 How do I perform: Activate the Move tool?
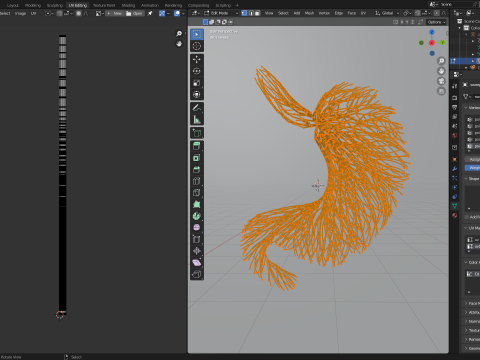(197, 59)
